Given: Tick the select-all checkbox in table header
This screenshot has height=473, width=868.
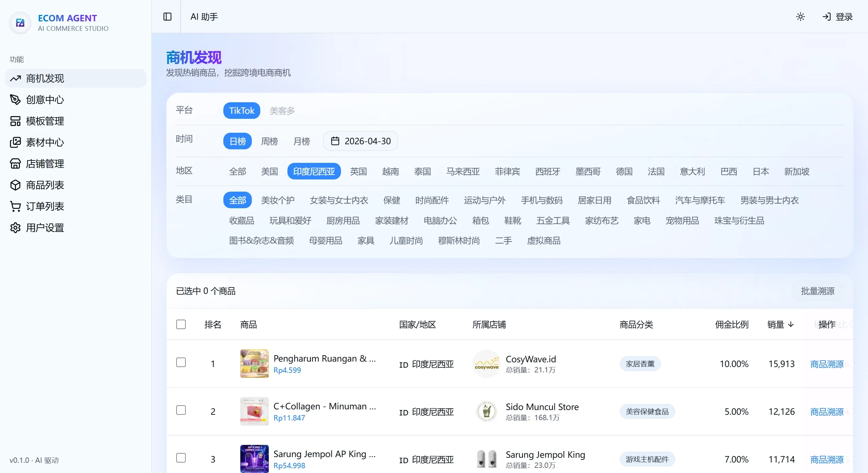Looking at the screenshot, I should 181,324.
